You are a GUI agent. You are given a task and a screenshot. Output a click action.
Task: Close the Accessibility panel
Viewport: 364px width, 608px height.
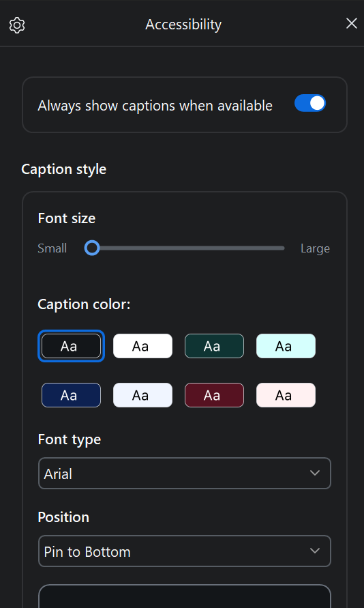[x=351, y=24]
